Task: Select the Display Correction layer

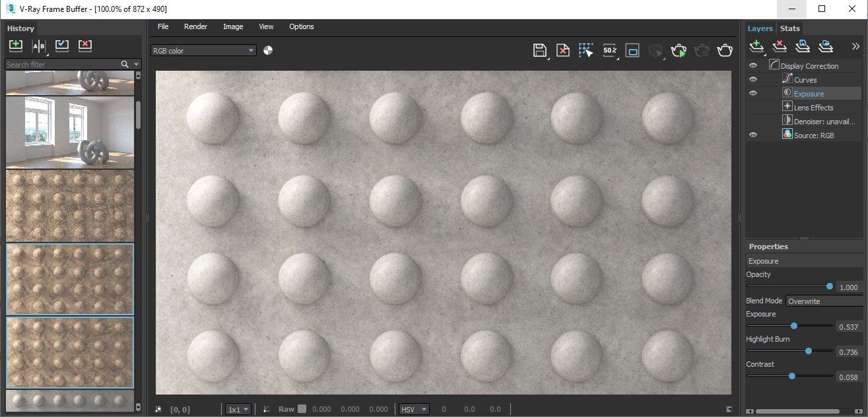Action: [x=809, y=66]
